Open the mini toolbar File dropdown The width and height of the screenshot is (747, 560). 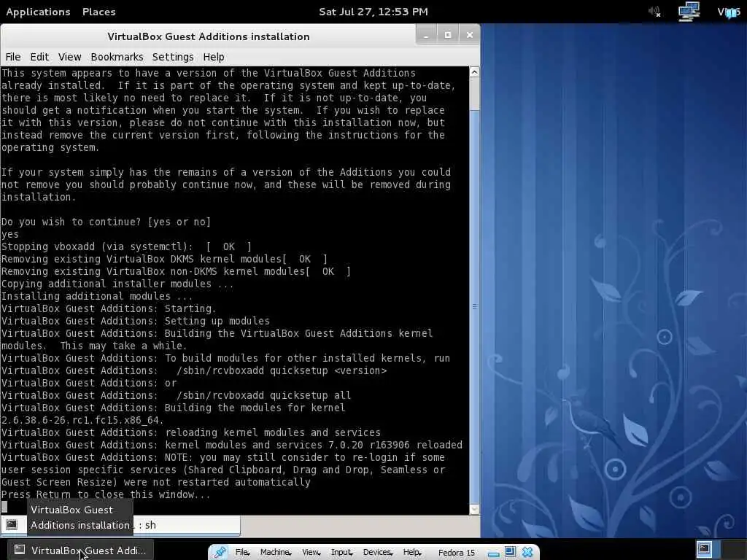242,553
